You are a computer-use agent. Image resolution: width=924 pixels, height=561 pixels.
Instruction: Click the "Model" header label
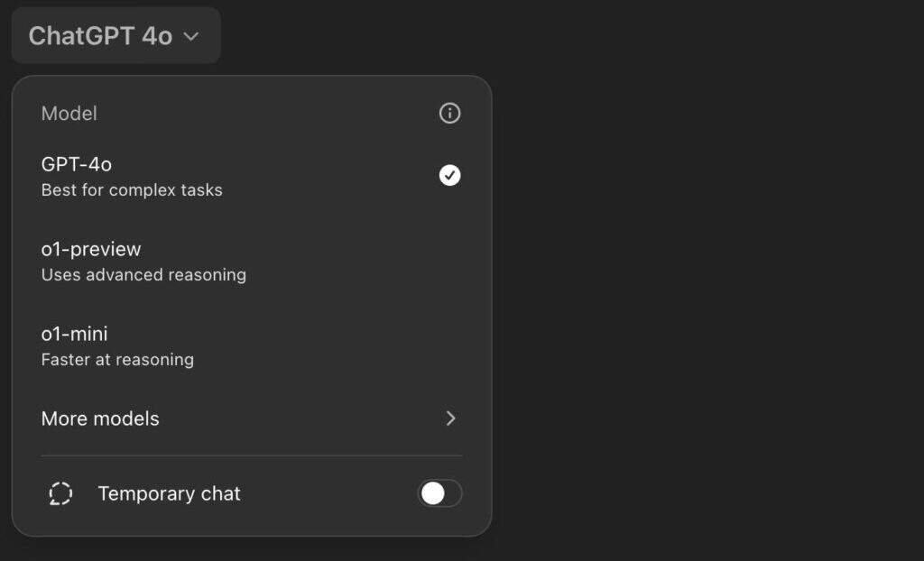[69, 114]
